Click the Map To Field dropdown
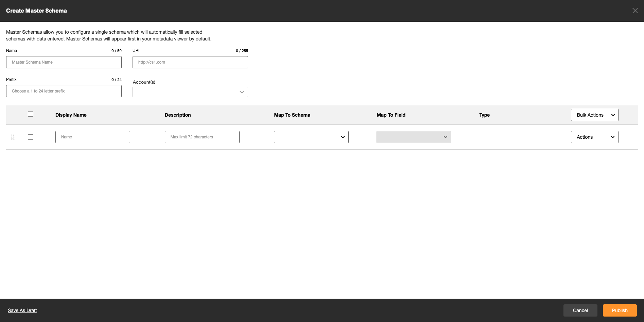644x322 pixels. (x=414, y=137)
